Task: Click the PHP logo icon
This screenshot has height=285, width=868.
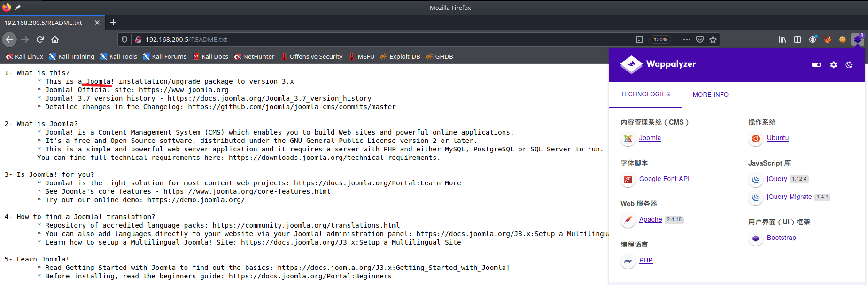Action: 628,261
